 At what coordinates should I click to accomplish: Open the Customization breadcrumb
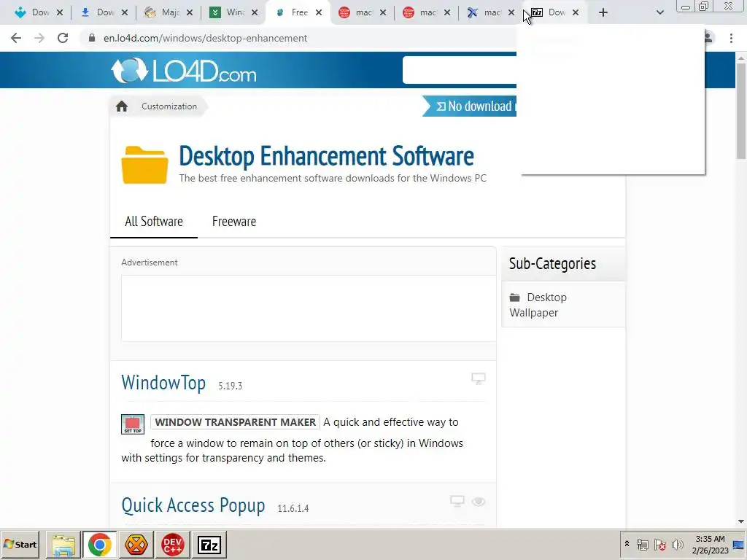169,106
